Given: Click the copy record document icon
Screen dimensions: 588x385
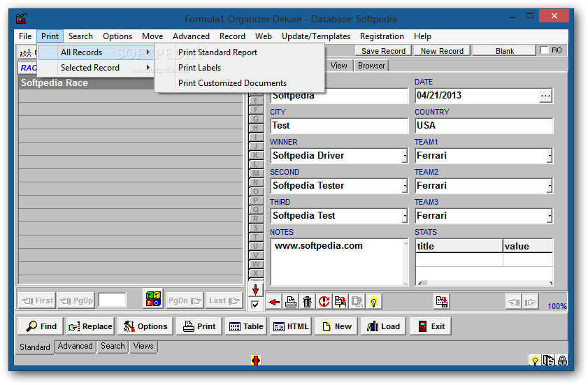Looking at the screenshot, I should (x=340, y=302).
